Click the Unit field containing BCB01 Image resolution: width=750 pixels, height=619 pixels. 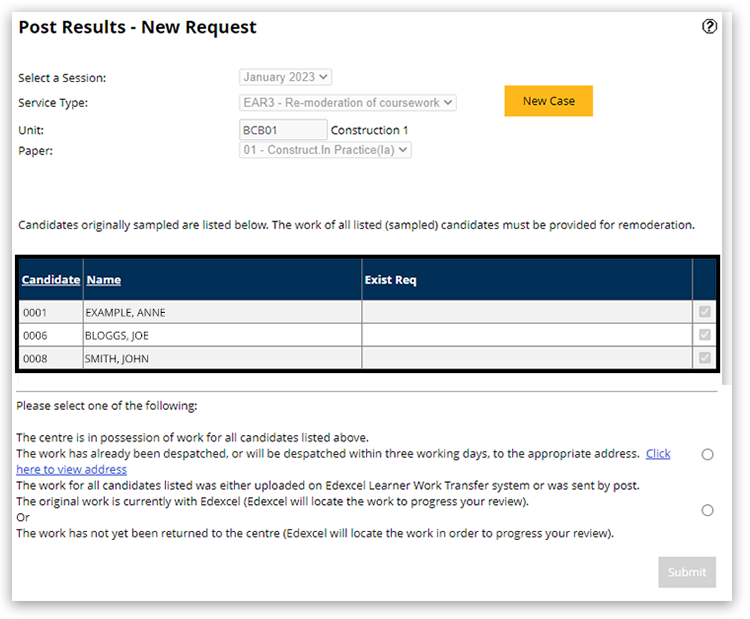[x=283, y=130]
